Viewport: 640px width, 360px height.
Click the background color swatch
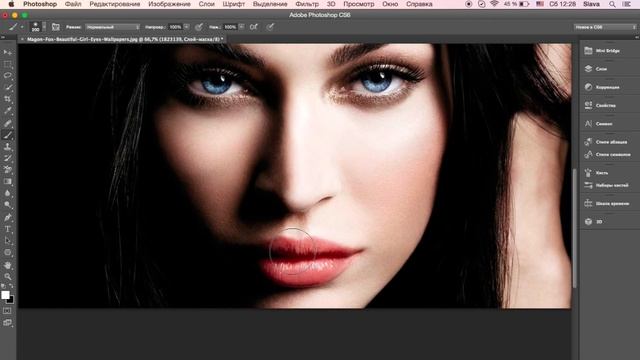pos(12,301)
